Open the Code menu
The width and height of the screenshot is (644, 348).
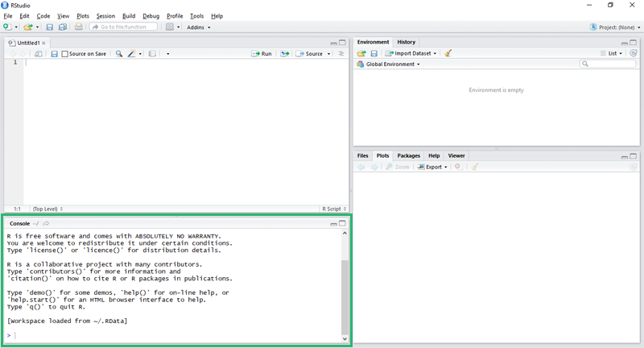click(x=43, y=16)
